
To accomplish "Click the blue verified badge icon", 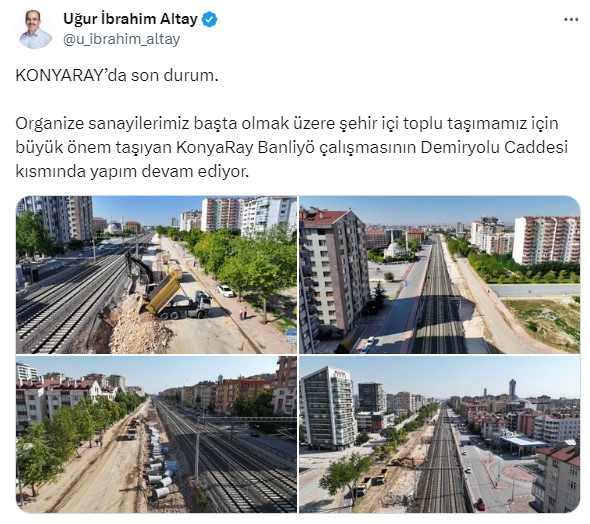I will (x=210, y=19).
